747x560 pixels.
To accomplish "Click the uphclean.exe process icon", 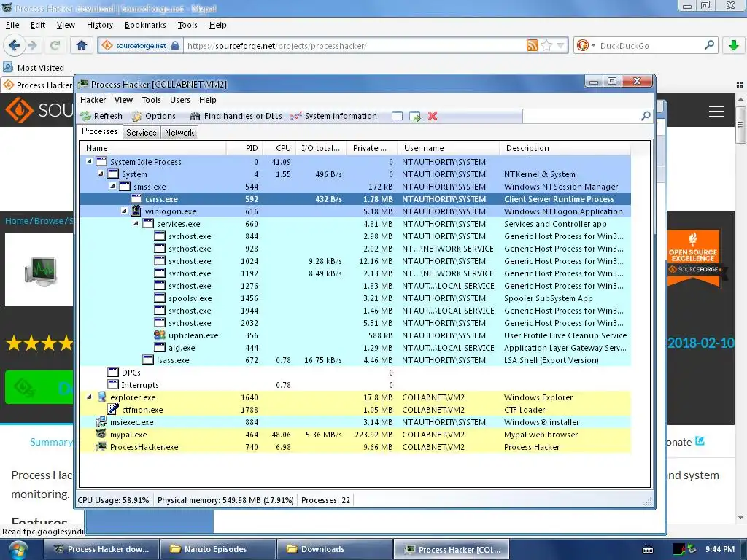I will click(160, 335).
